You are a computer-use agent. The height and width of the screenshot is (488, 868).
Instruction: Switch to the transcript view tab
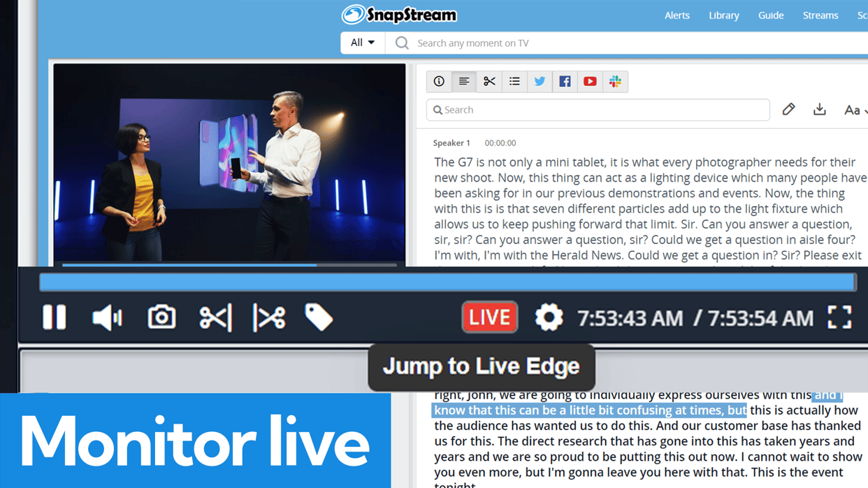[464, 82]
